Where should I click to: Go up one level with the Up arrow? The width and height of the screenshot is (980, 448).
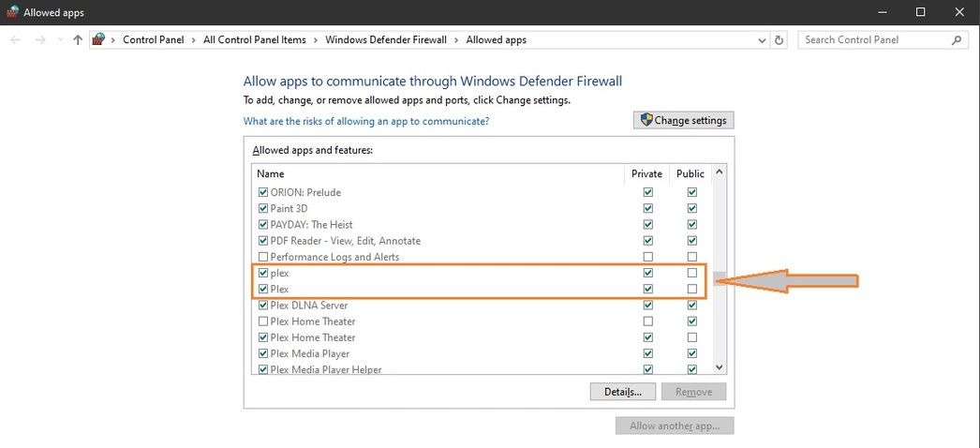pos(78,40)
